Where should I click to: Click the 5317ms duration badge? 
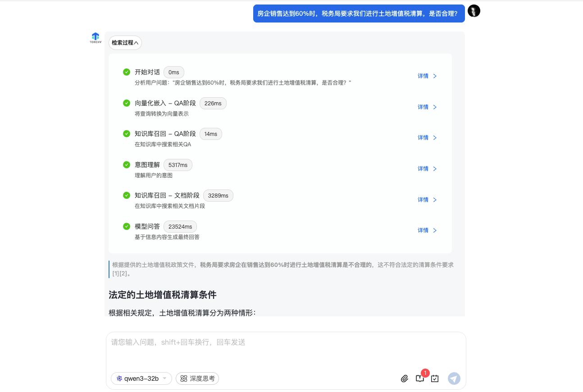tap(178, 165)
